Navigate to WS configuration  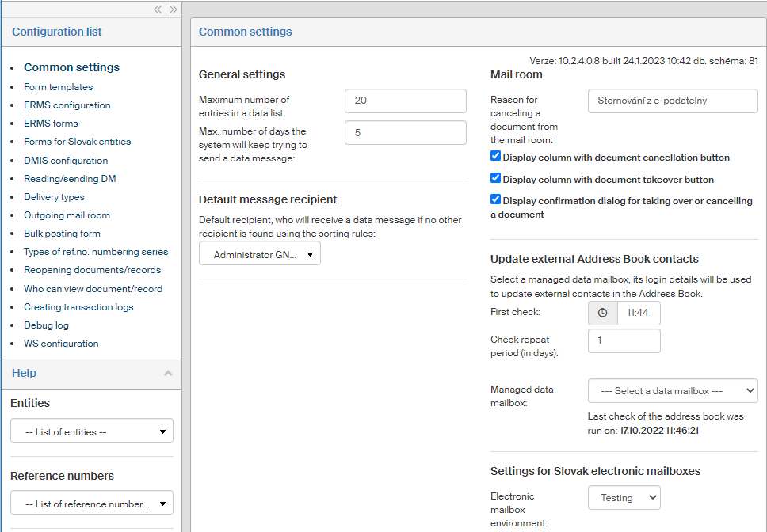click(61, 344)
